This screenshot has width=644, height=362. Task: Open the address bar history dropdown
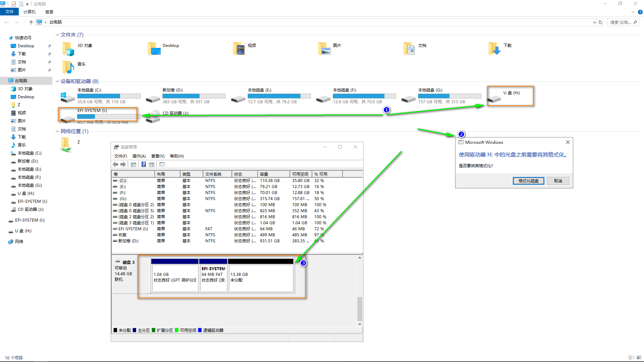click(595, 22)
